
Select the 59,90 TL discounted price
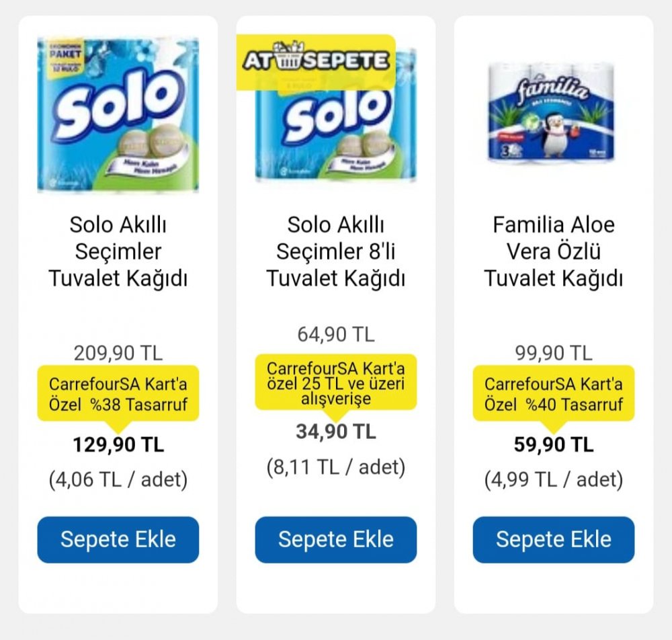point(554,444)
